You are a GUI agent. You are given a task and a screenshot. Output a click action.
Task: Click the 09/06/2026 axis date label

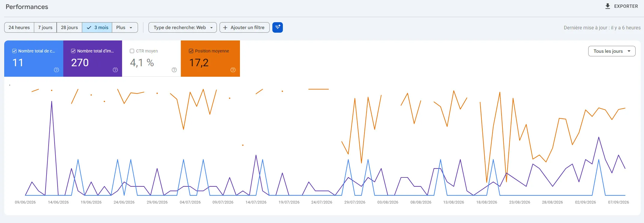coord(25,202)
